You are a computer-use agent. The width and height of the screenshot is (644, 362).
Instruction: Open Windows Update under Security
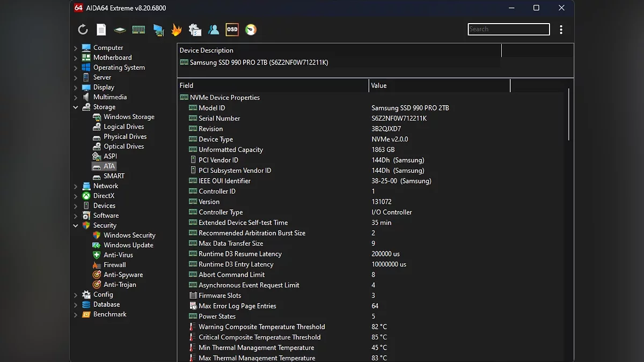128,245
